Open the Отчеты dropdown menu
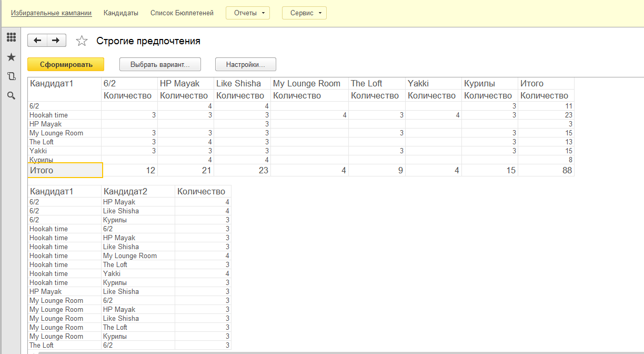The width and height of the screenshot is (644, 354). tap(248, 13)
